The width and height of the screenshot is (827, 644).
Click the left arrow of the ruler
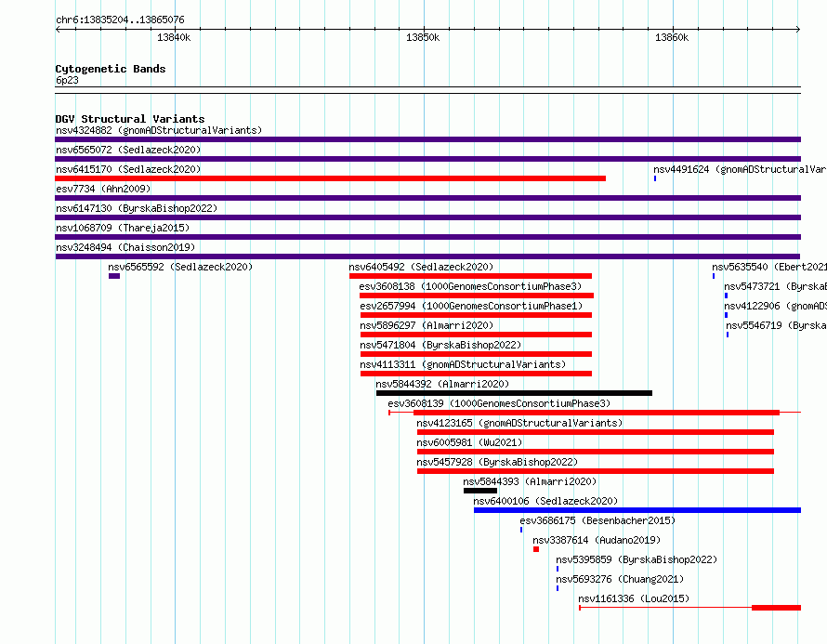pos(58,30)
